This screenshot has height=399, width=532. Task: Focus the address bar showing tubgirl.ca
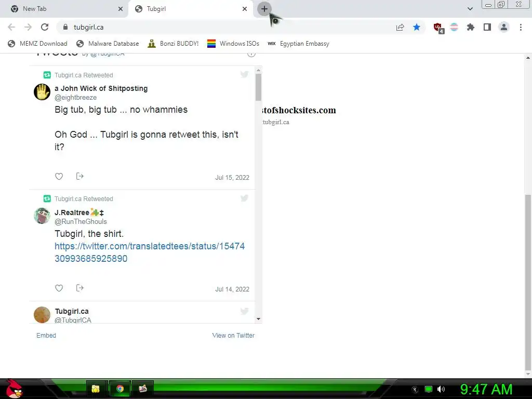(x=224, y=27)
